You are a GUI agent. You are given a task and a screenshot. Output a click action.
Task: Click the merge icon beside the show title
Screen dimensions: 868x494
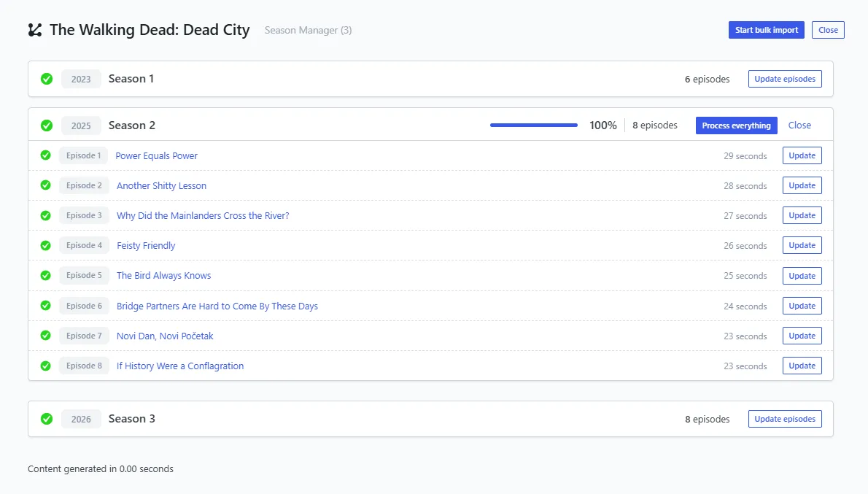pos(35,30)
